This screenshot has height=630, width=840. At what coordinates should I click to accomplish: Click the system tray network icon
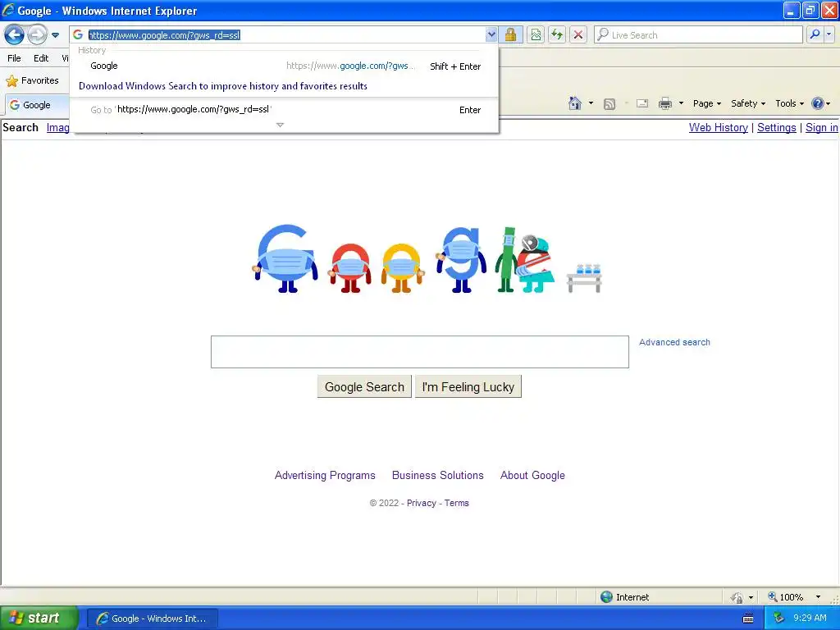tap(778, 619)
